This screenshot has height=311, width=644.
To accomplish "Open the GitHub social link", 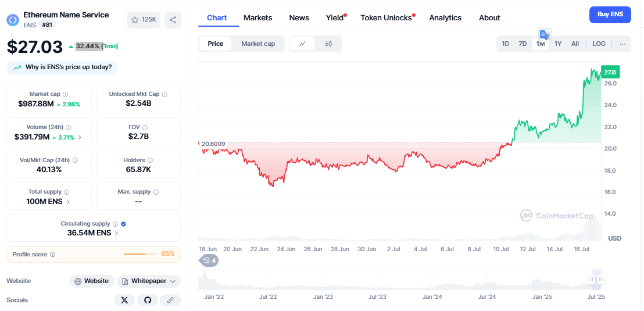I will [x=148, y=301].
